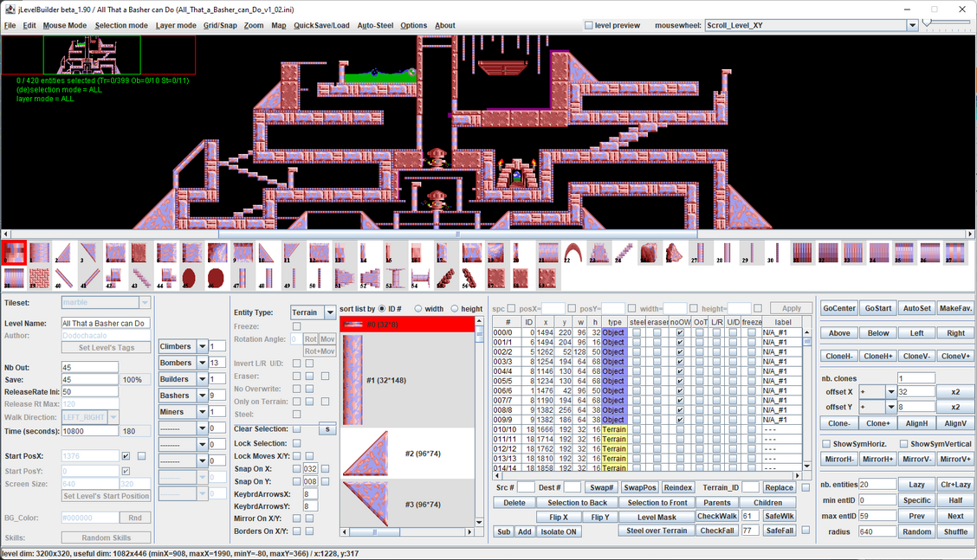Click the Selection to Back button
The width and height of the screenshot is (977, 560).
coord(577,503)
